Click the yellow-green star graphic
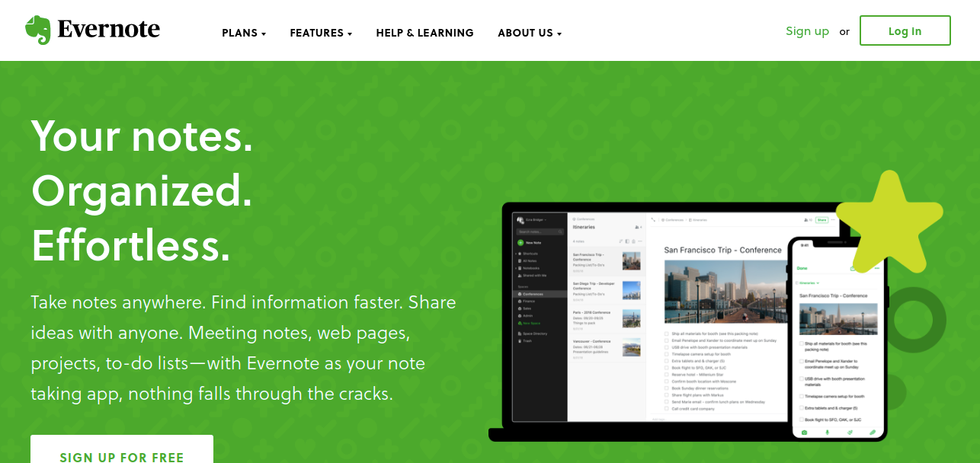 pyautogui.click(x=889, y=222)
